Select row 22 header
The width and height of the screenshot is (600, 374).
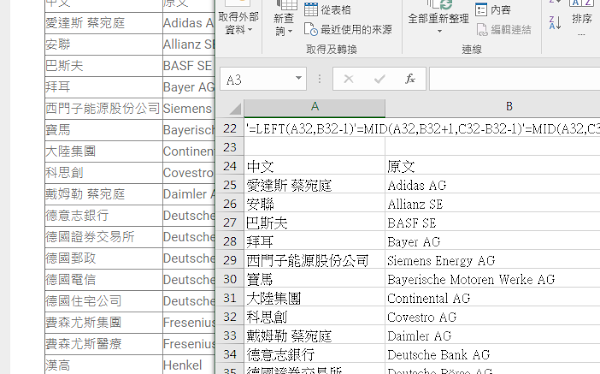pos(230,129)
